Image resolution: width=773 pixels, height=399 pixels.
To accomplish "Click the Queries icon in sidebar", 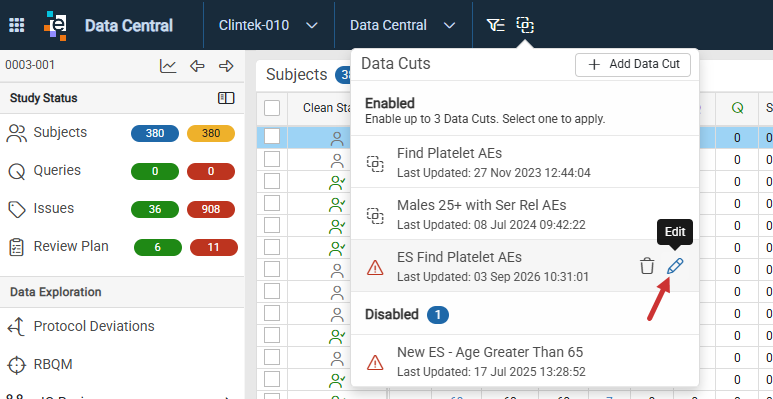I will pyautogui.click(x=17, y=172).
